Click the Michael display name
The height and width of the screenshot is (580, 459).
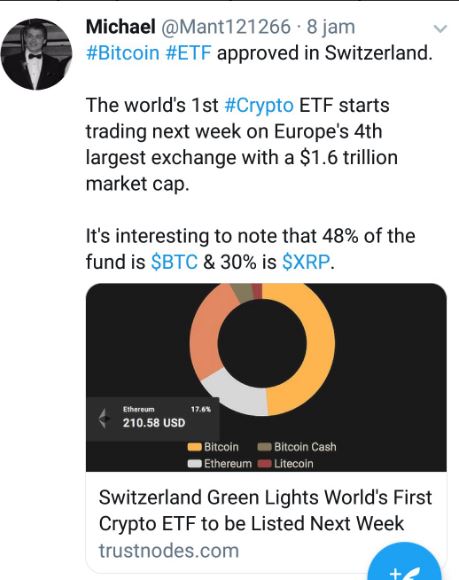pos(121,27)
